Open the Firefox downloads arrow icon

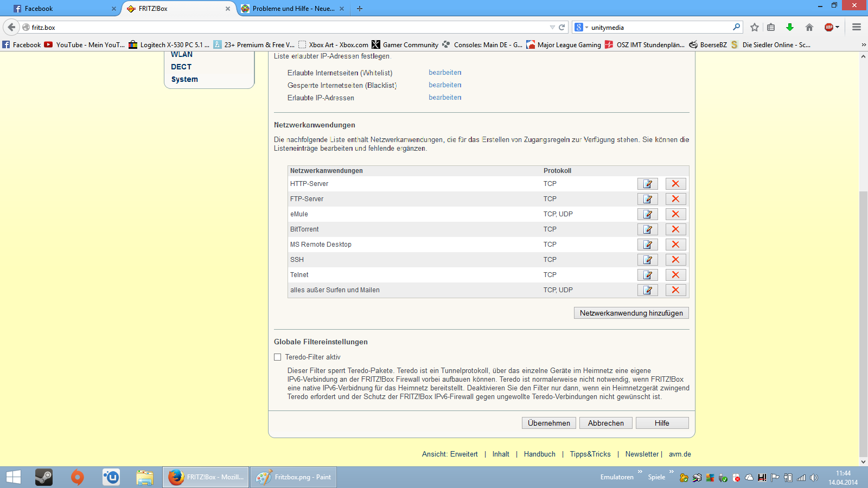(790, 27)
